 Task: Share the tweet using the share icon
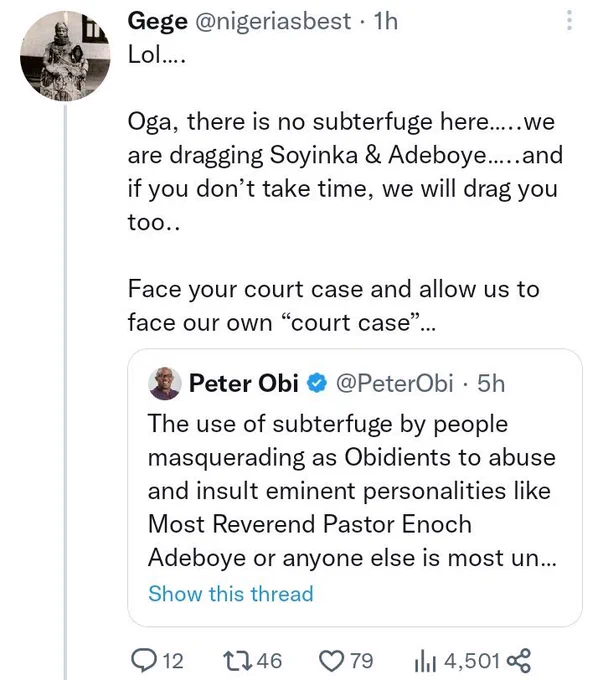pyautogui.click(x=519, y=661)
